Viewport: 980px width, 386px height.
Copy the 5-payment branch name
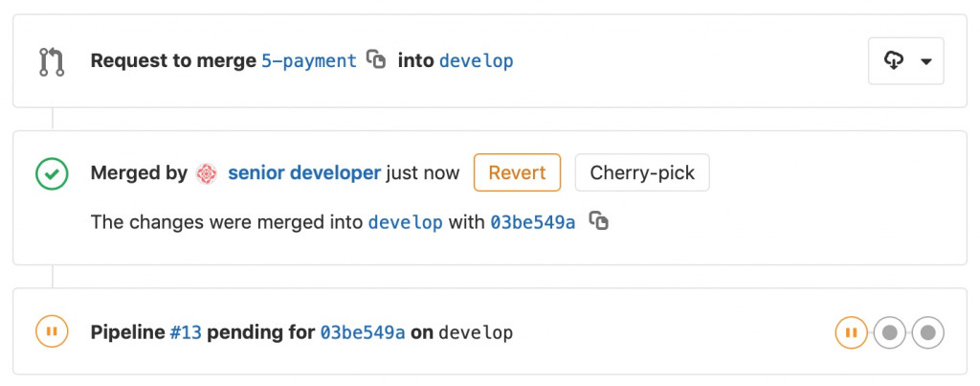pos(376,59)
